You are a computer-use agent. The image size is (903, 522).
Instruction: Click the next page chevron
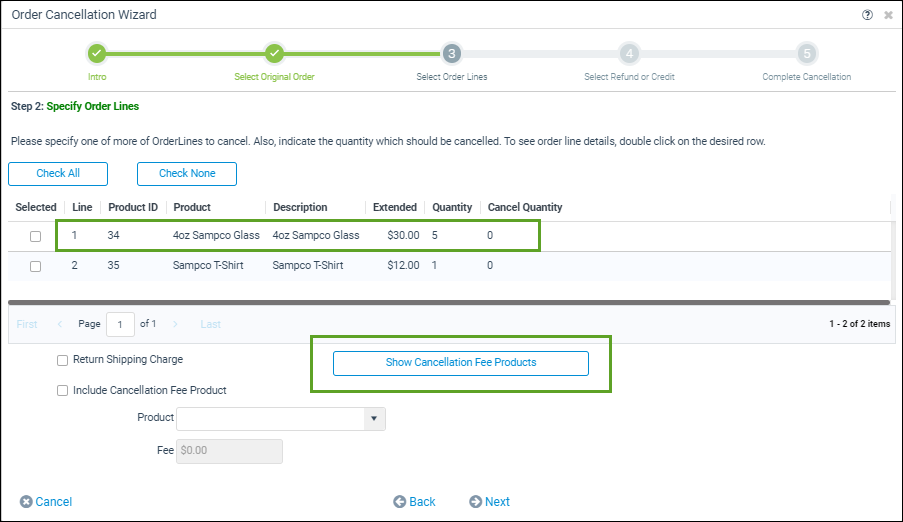[x=175, y=324]
